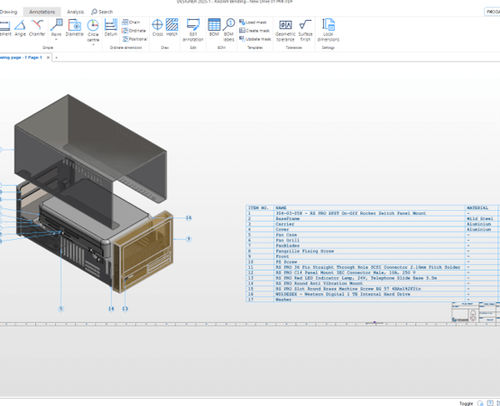Switch to the Annotations ribbon tab
500x406 pixels.
tap(42, 12)
